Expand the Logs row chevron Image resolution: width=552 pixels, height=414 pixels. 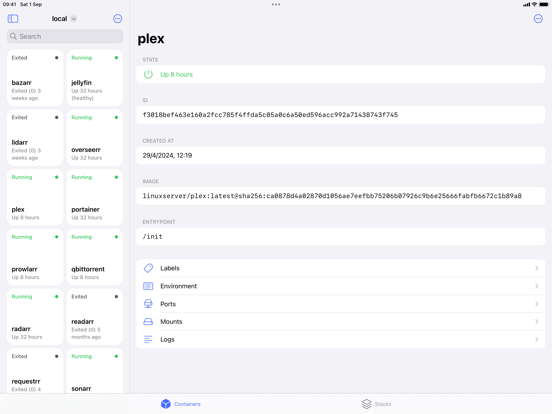tap(537, 339)
